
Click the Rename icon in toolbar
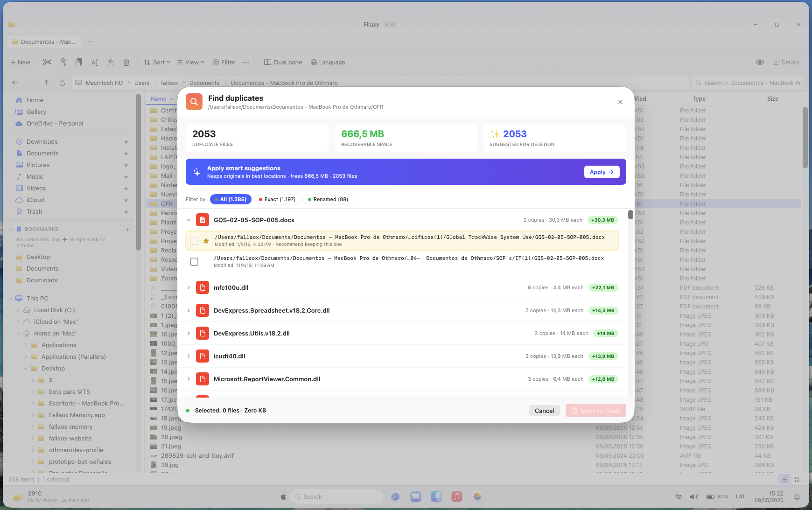pyautogui.click(x=95, y=62)
